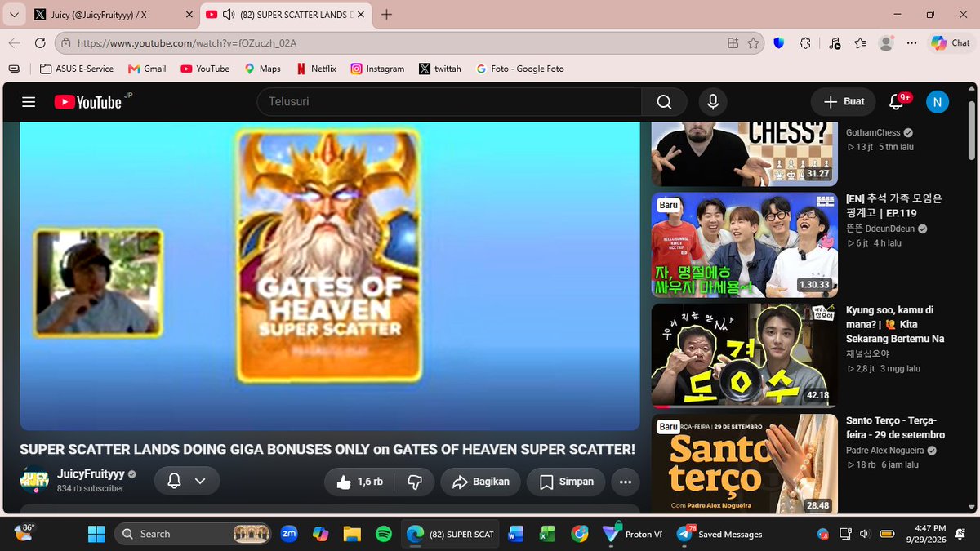The height and width of the screenshot is (551, 980).
Task: Open File Explorer from the taskbar
Action: (x=352, y=534)
